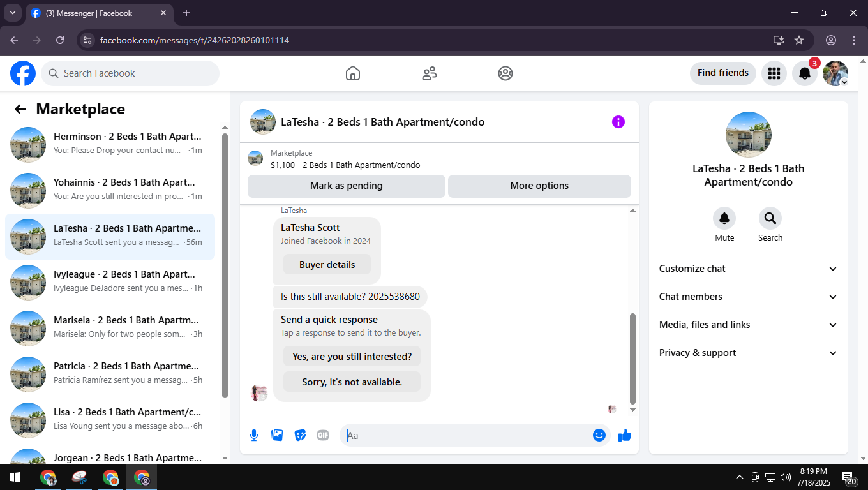The width and height of the screenshot is (868, 490).
Task: Reload the page in browser
Action: point(60,40)
